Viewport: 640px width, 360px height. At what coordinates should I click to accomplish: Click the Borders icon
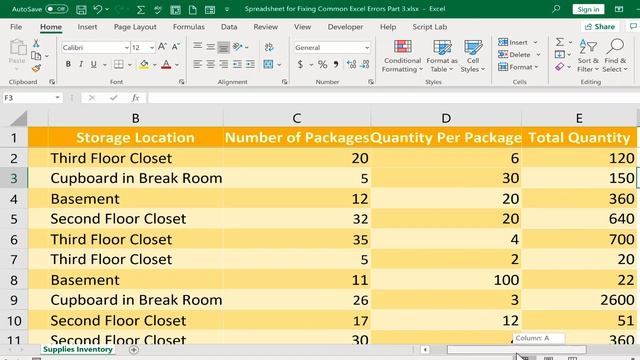point(119,64)
